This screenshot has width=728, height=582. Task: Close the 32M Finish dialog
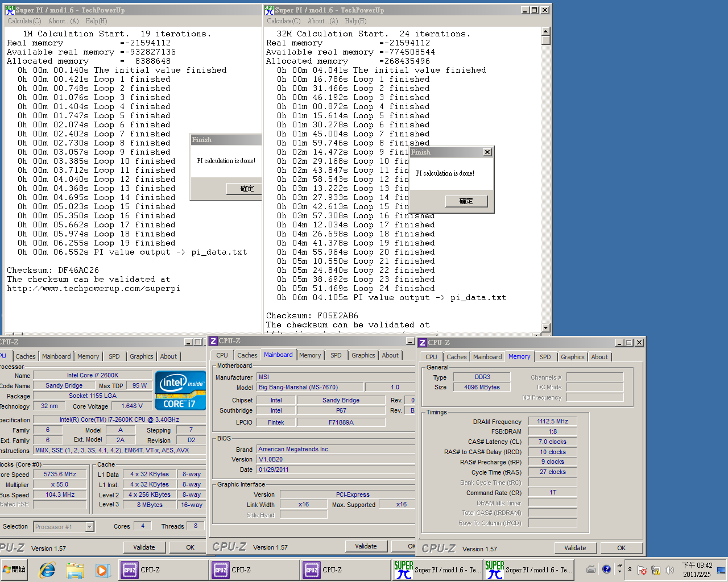(487, 152)
